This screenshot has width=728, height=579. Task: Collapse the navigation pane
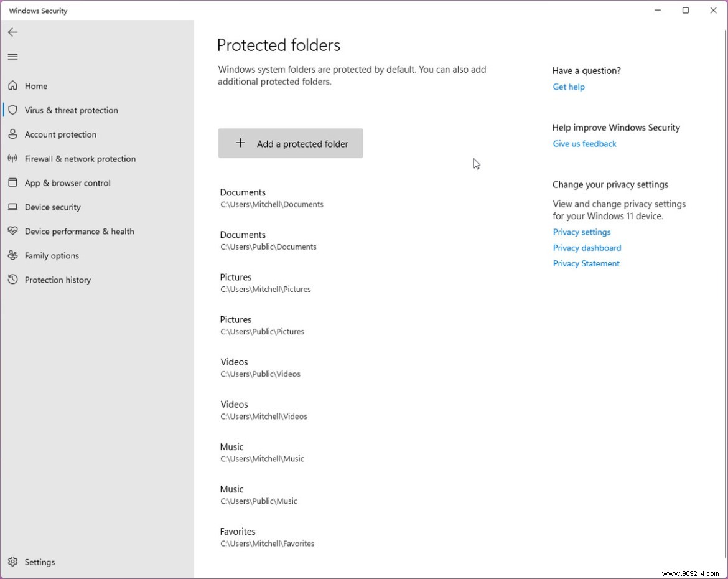pyautogui.click(x=12, y=56)
